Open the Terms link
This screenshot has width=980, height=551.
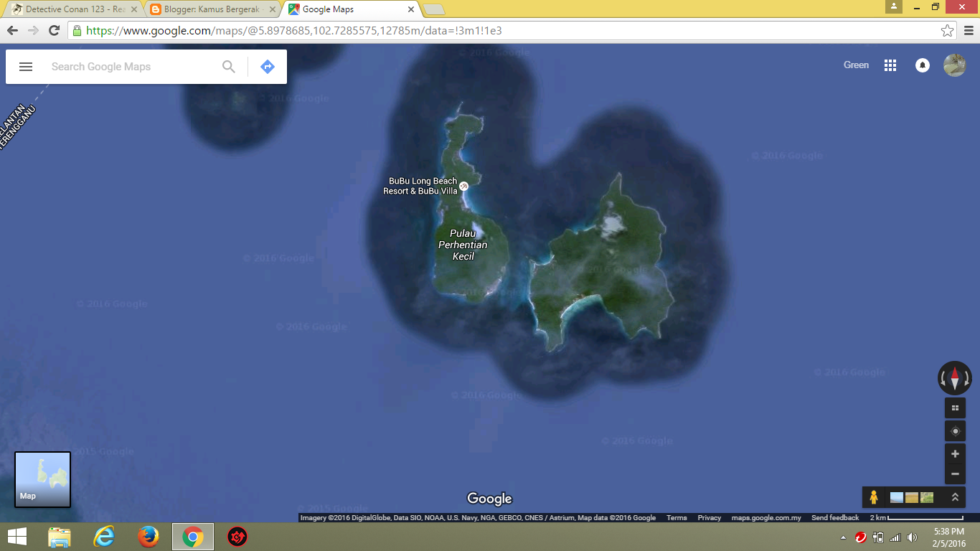click(x=677, y=518)
